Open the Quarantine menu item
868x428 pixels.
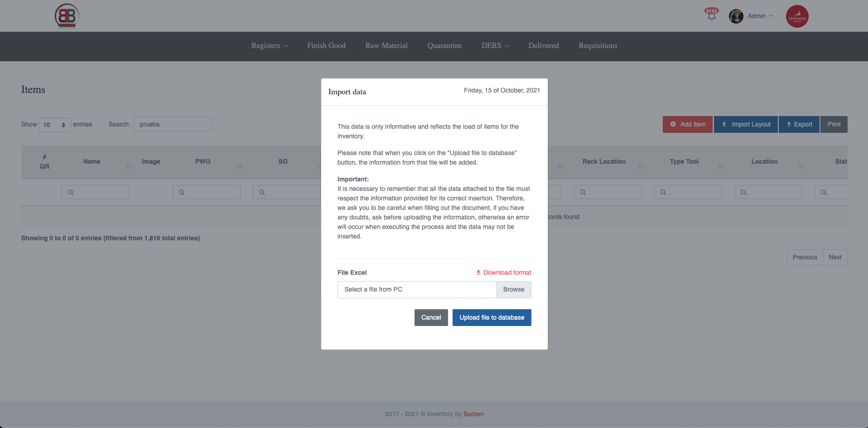[x=444, y=46]
